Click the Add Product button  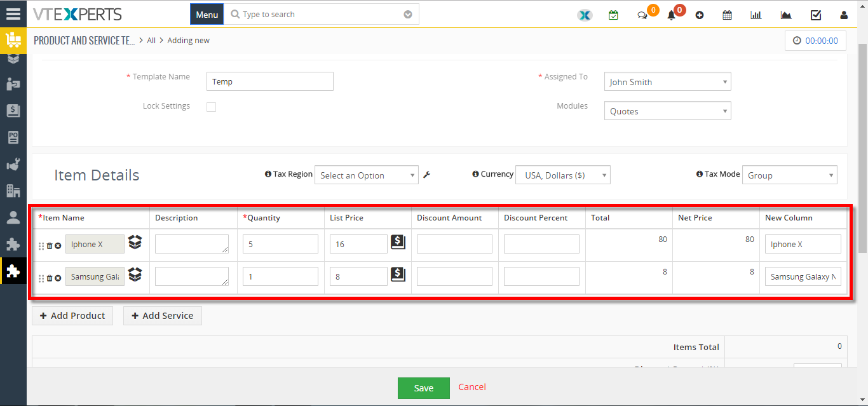(x=72, y=316)
